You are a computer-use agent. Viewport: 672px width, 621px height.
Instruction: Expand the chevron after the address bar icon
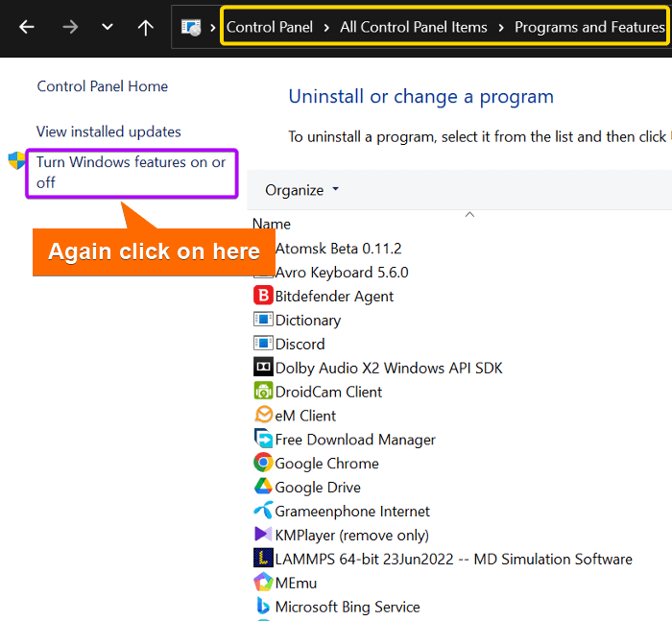tap(212, 28)
